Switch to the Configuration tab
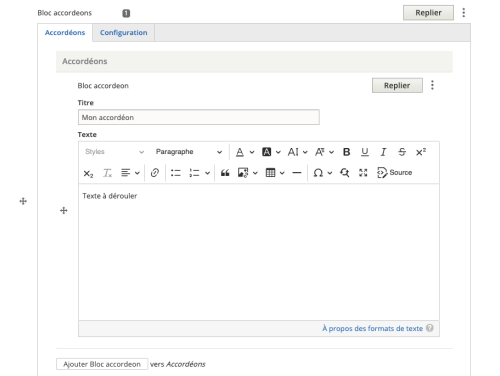 click(123, 33)
